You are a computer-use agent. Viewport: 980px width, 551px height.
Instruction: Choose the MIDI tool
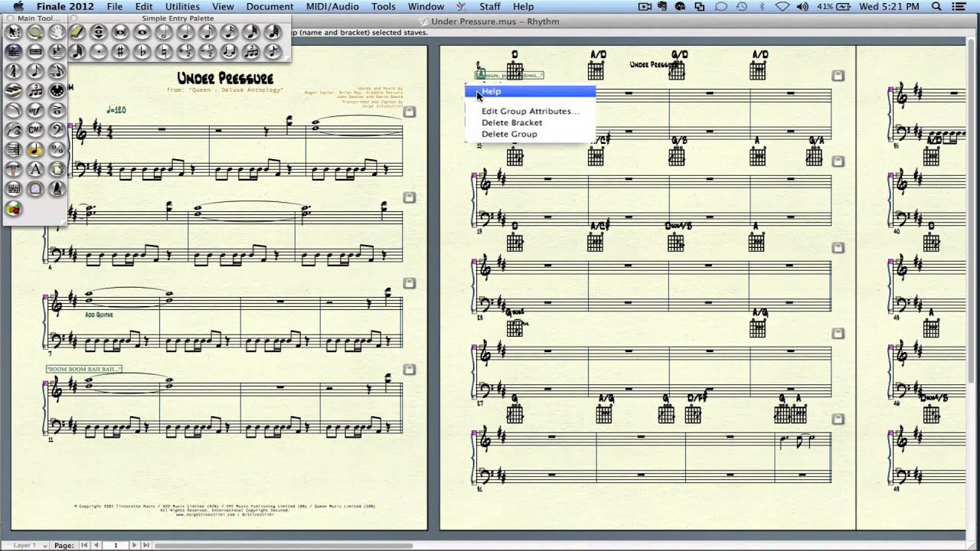point(57,90)
